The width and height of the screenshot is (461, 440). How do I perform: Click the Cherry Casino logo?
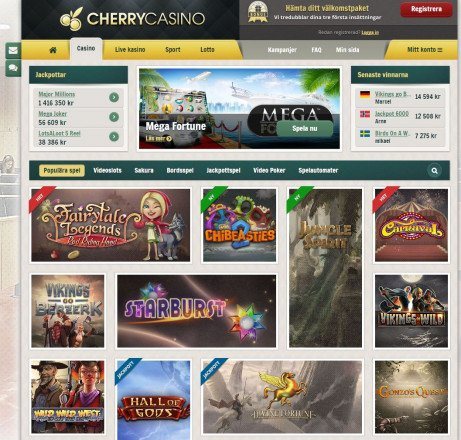click(132, 19)
